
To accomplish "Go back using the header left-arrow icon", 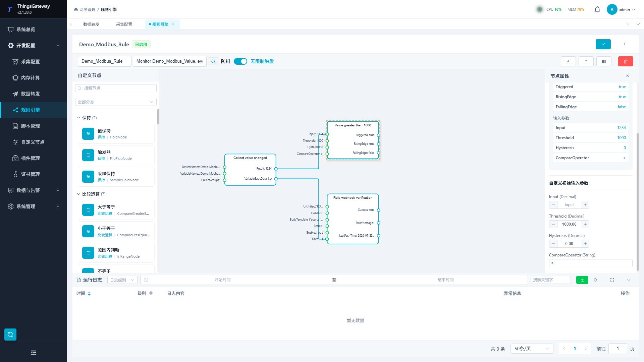I will click(624, 44).
